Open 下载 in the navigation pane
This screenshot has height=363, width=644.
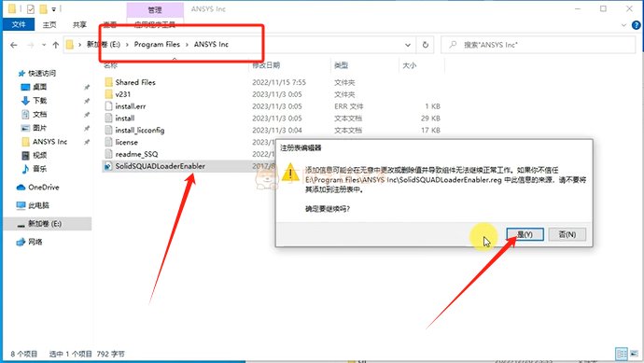click(40, 100)
